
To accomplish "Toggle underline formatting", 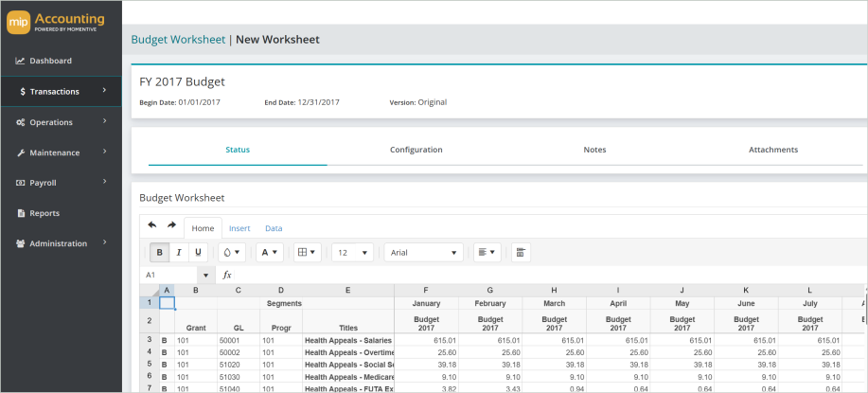I will [198, 252].
